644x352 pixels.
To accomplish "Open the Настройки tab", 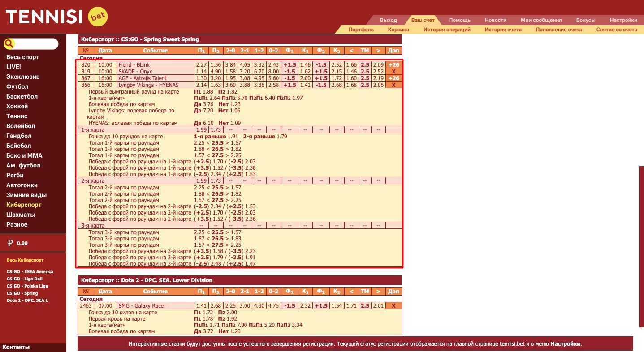I will point(623,20).
